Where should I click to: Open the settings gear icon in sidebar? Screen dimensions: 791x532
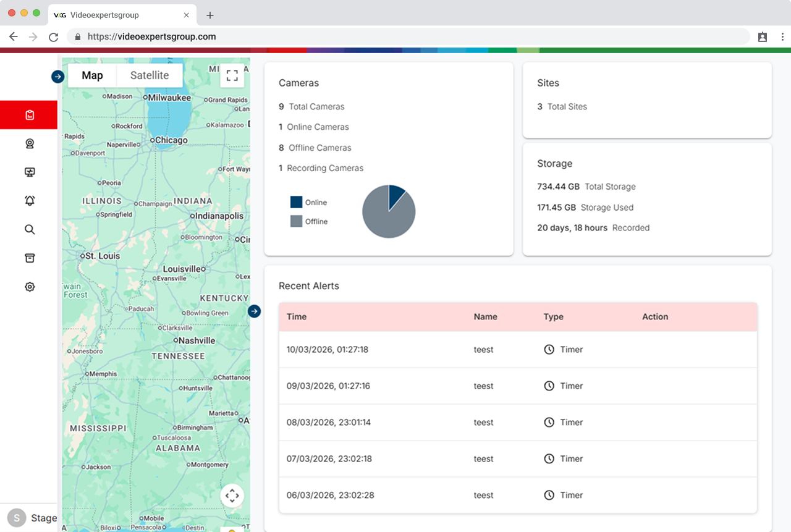(29, 287)
